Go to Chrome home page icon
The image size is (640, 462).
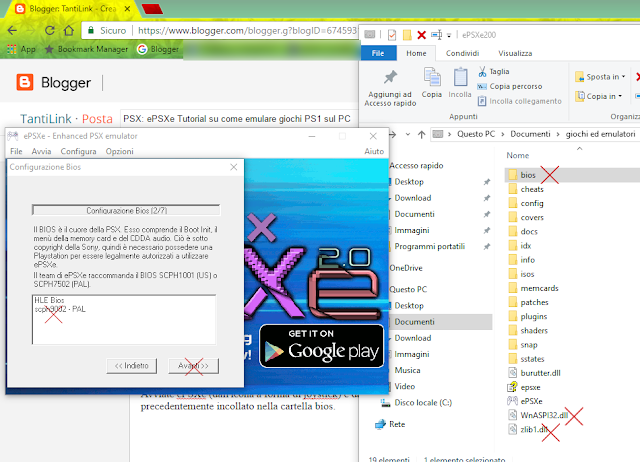(x=69, y=31)
